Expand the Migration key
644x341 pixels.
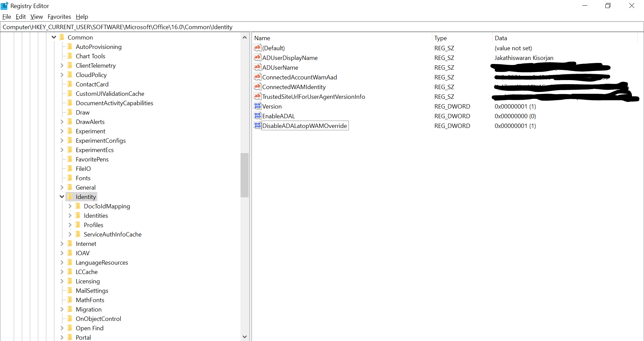pyautogui.click(x=62, y=309)
